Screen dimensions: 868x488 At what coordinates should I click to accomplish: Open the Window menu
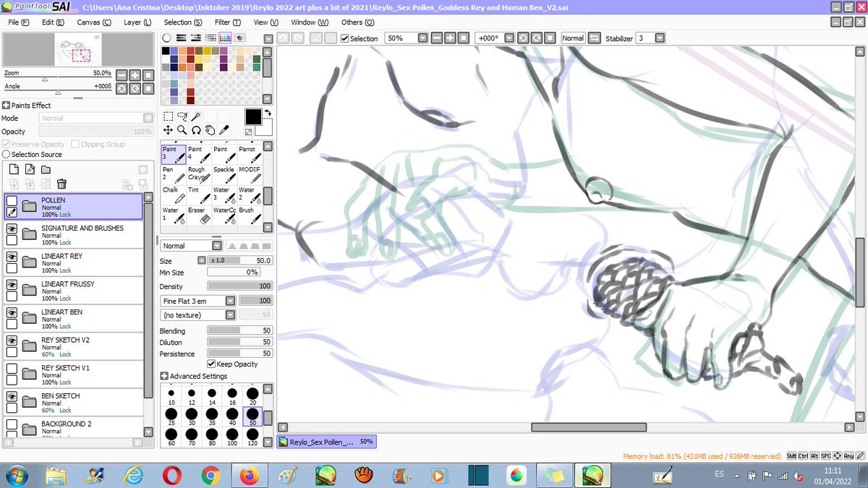(x=310, y=22)
